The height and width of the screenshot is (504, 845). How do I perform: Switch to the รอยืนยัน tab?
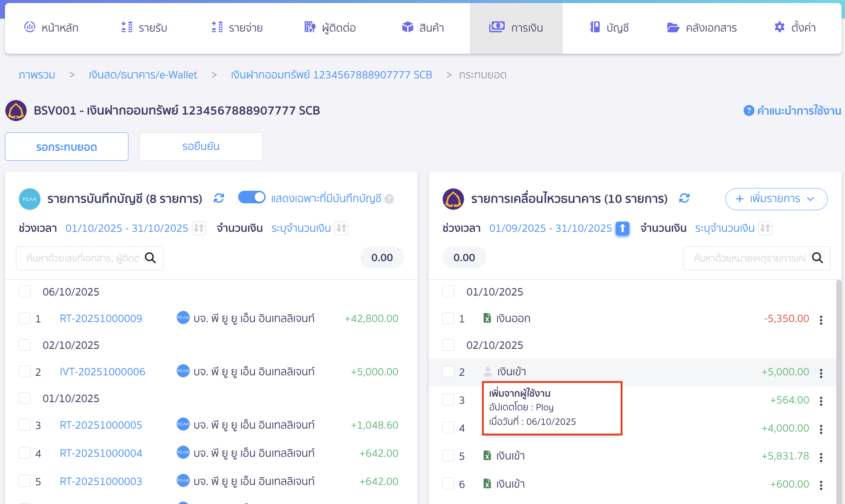pos(201,147)
